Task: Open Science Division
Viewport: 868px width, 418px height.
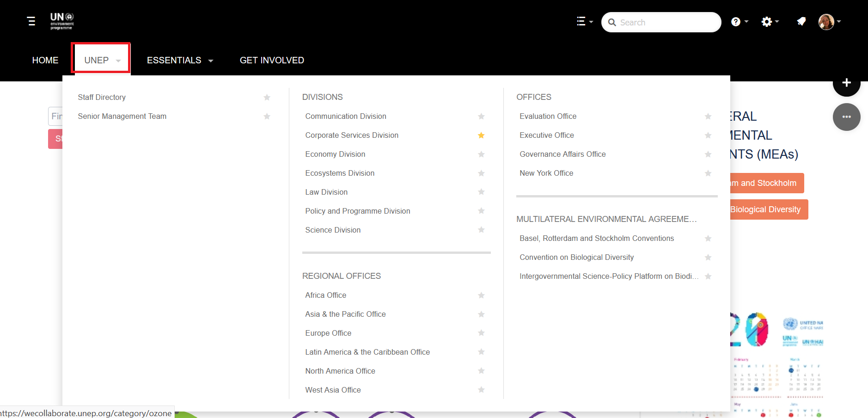Action: [x=333, y=230]
